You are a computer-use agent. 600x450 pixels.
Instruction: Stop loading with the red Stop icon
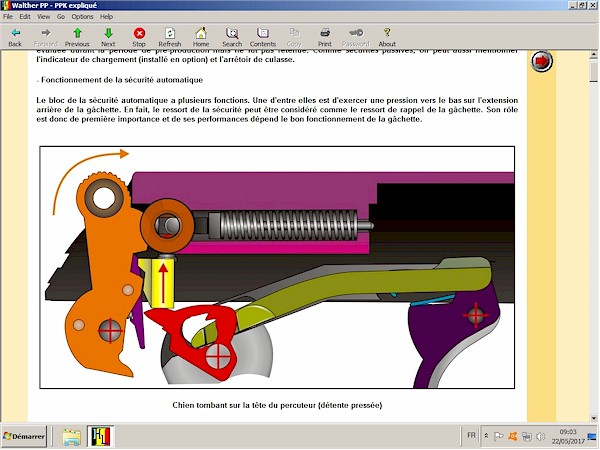139,37
